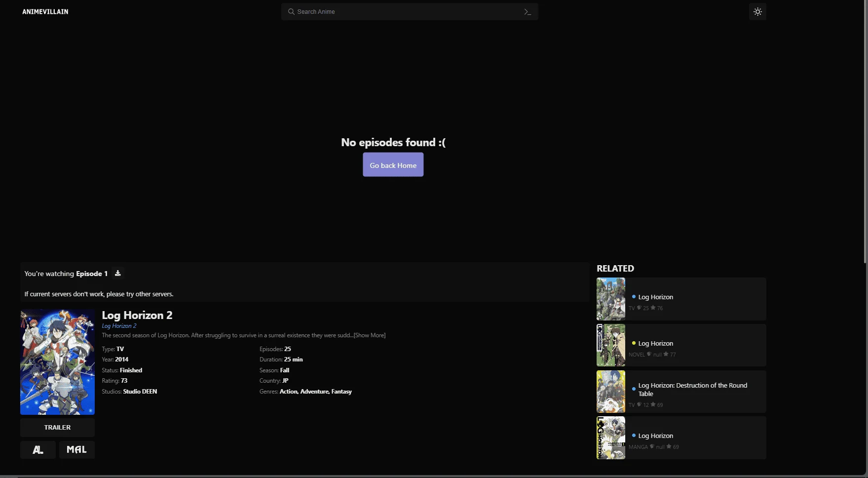The height and width of the screenshot is (478, 868).
Task: Download Episode 1 via download icon
Action: tap(117, 273)
